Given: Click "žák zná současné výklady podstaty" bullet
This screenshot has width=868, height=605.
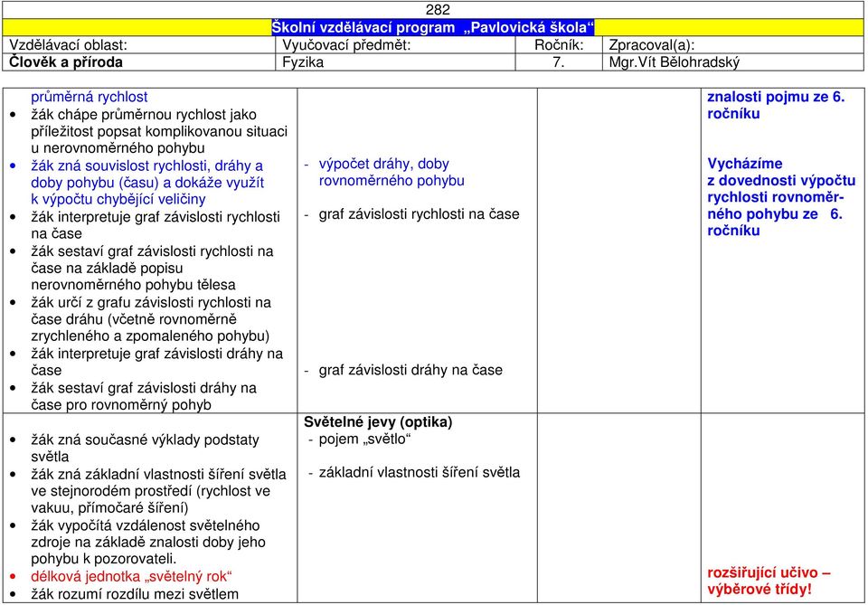Looking at the screenshot, I should [145, 440].
